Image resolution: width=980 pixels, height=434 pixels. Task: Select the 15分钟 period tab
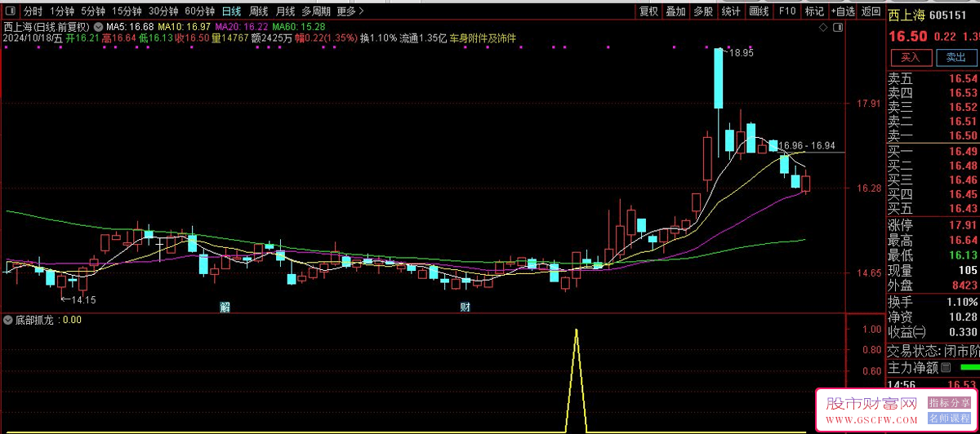tap(127, 11)
